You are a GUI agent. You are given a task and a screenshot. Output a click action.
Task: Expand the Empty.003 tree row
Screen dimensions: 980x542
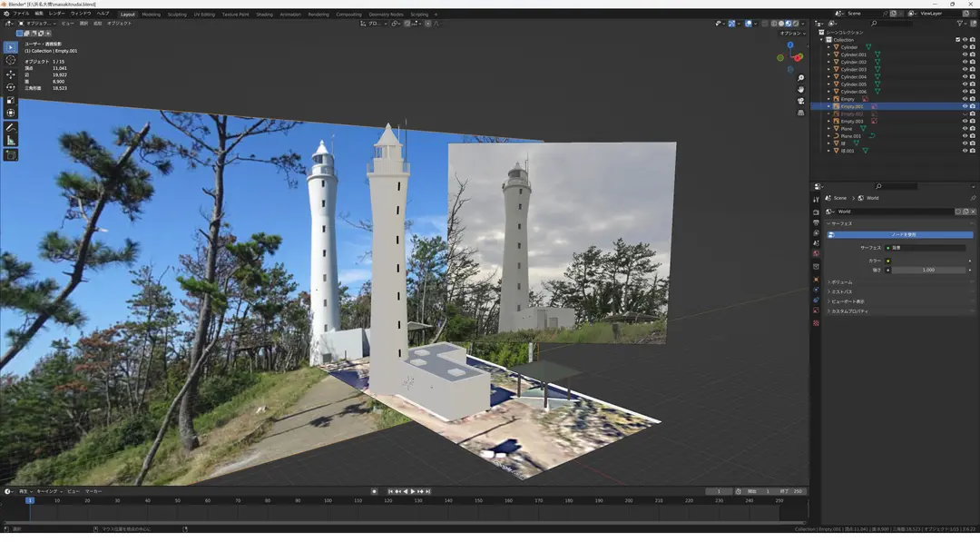[829, 122]
